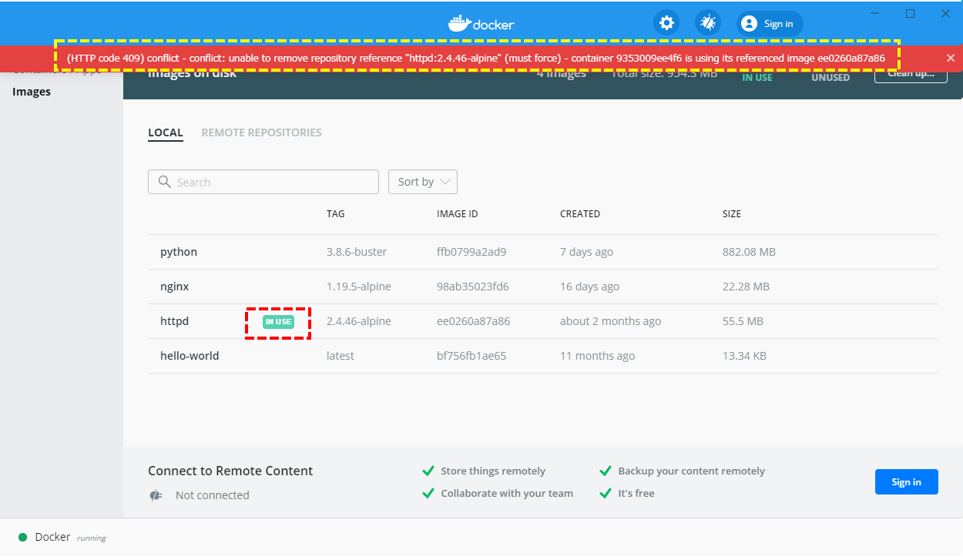This screenshot has height=560, width=963.
Task: Click the HTTP code 409 error message
Action: click(477, 58)
